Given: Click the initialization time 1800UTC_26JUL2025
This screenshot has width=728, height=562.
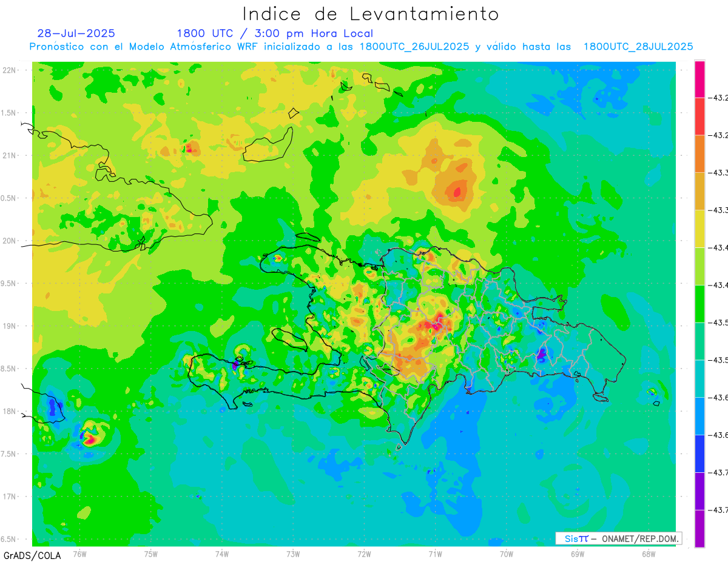Looking at the screenshot, I should [414, 47].
